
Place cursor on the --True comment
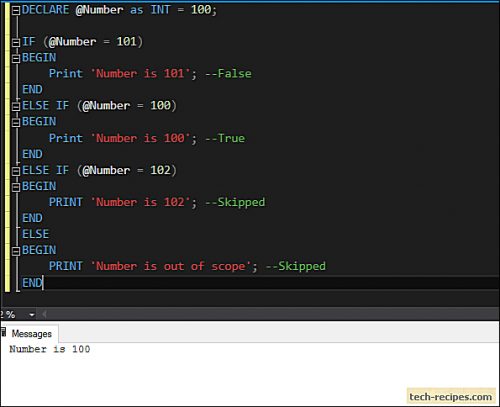coord(225,138)
